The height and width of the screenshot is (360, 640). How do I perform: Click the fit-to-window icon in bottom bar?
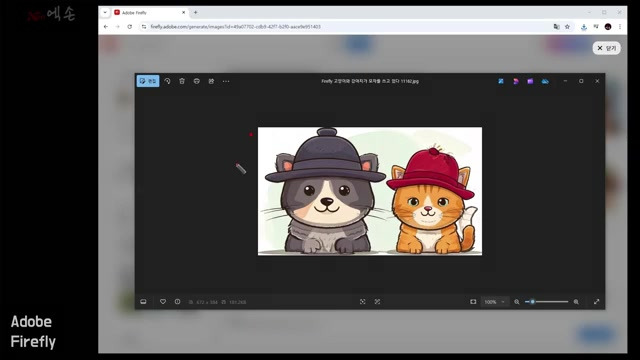[x=362, y=302]
